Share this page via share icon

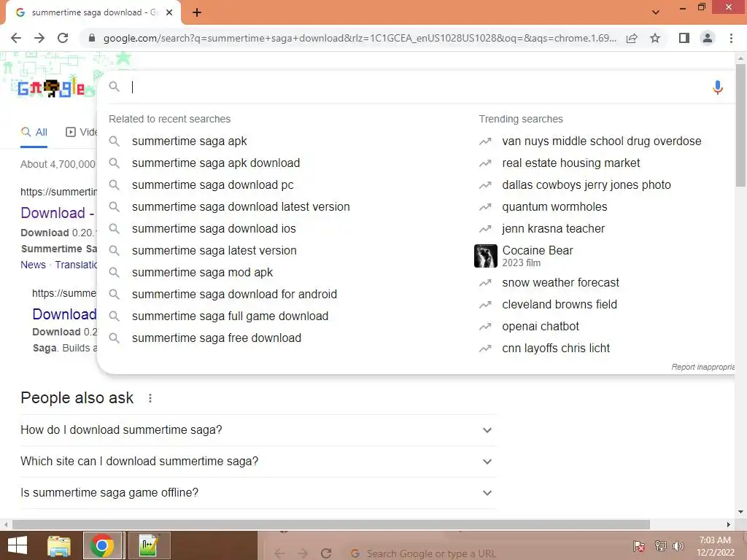pos(632,38)
